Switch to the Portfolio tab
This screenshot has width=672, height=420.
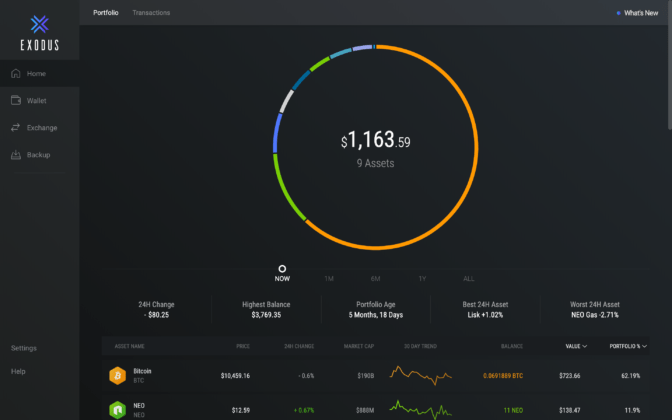click(x=105, y=13)
